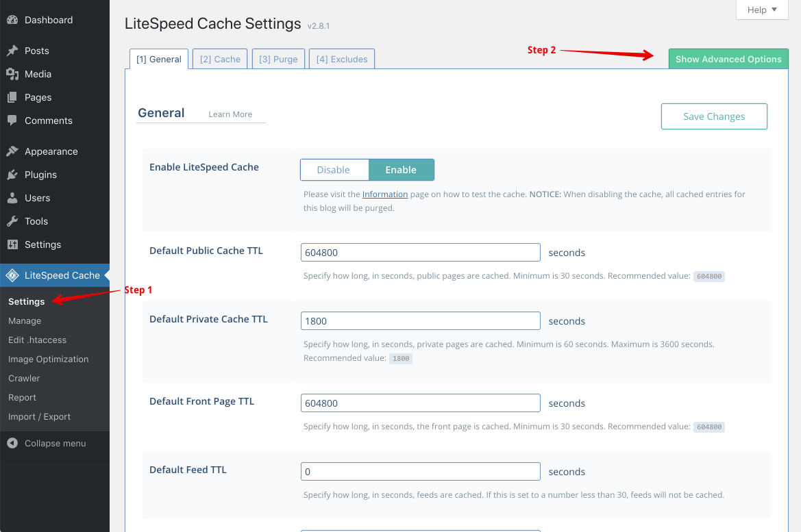801x532 pixels.
Task: Click the Plugins plug icon
Action: tap(12, 175)
